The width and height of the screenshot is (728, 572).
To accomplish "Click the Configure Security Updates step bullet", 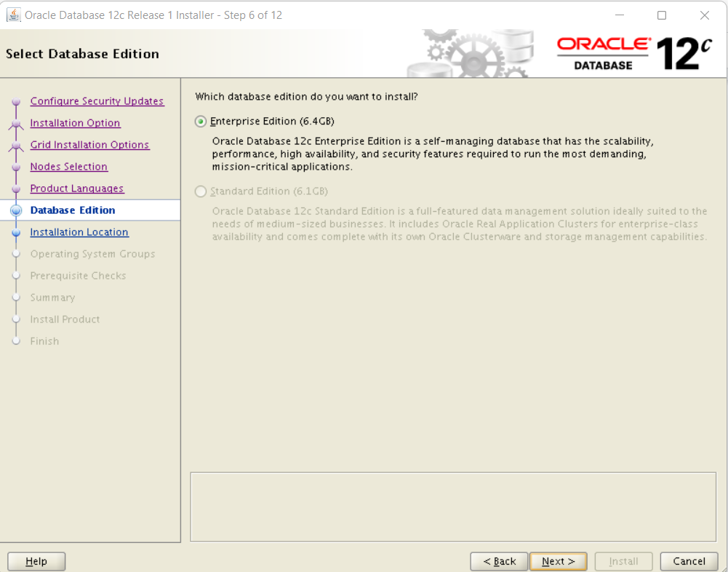I will [x=16, y=101].
